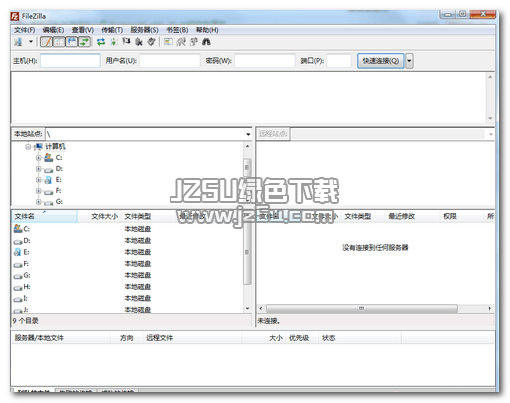Toggle the transfer queue display
This screenshot has width=510, height=403.
coord(84,42)
